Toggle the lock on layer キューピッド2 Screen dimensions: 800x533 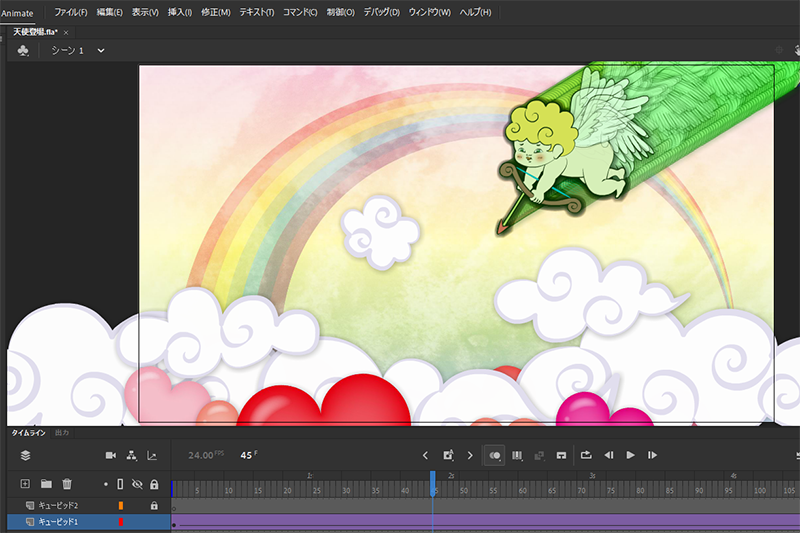[154, 506]
